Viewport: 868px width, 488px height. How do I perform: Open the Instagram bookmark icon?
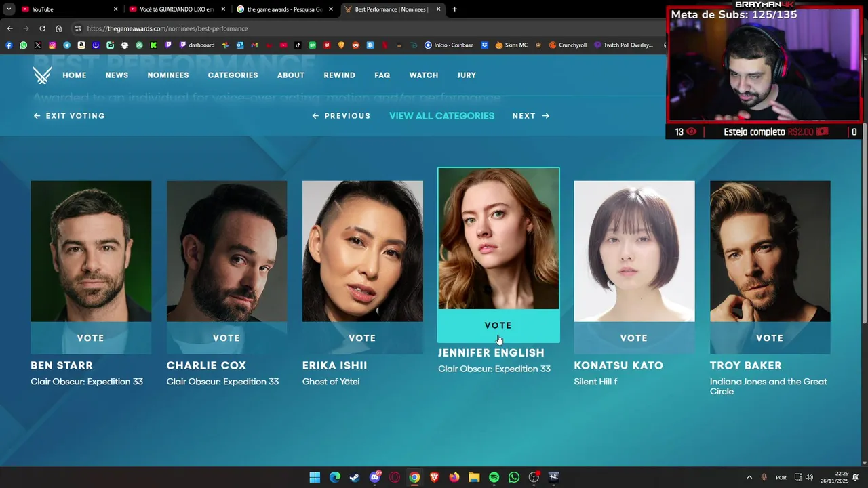[52, 45]
